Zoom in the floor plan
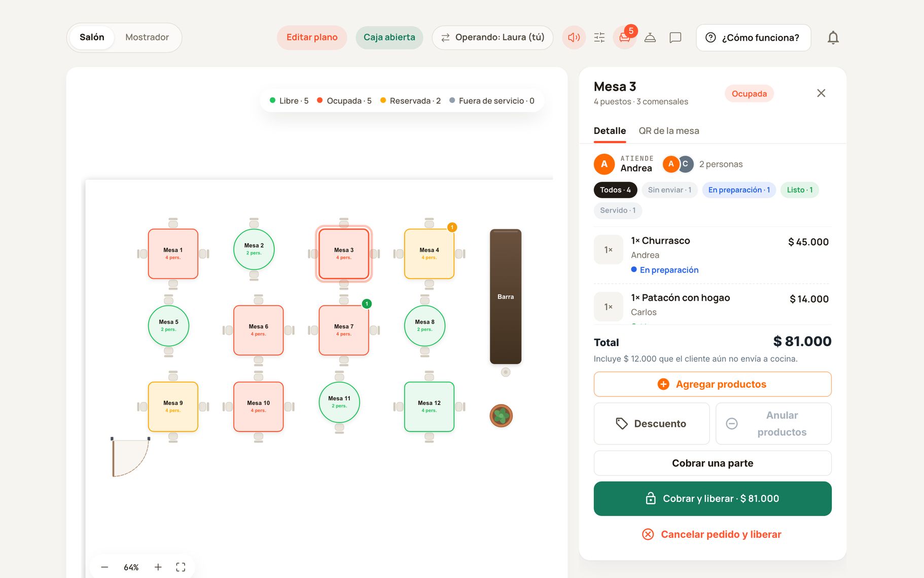 (158, 567)
